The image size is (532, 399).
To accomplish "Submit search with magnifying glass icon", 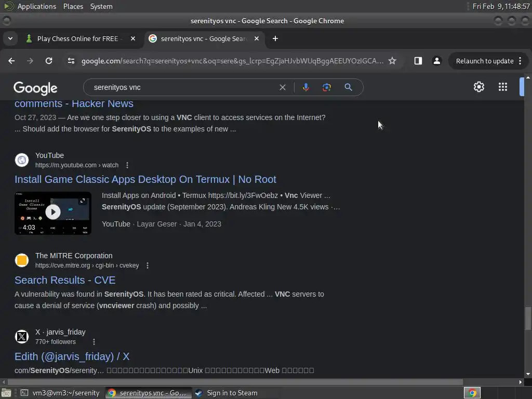I will point(348,87).
